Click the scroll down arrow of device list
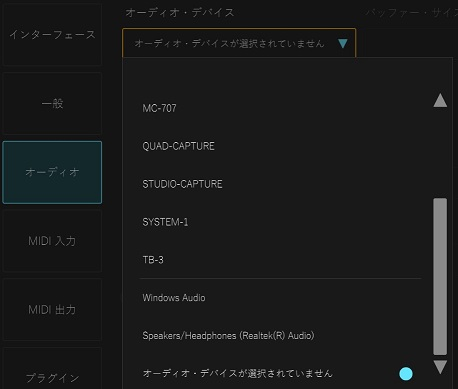 [440, 367]
